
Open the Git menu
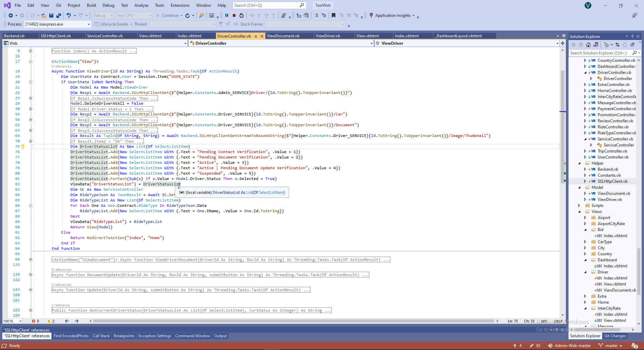59,5
